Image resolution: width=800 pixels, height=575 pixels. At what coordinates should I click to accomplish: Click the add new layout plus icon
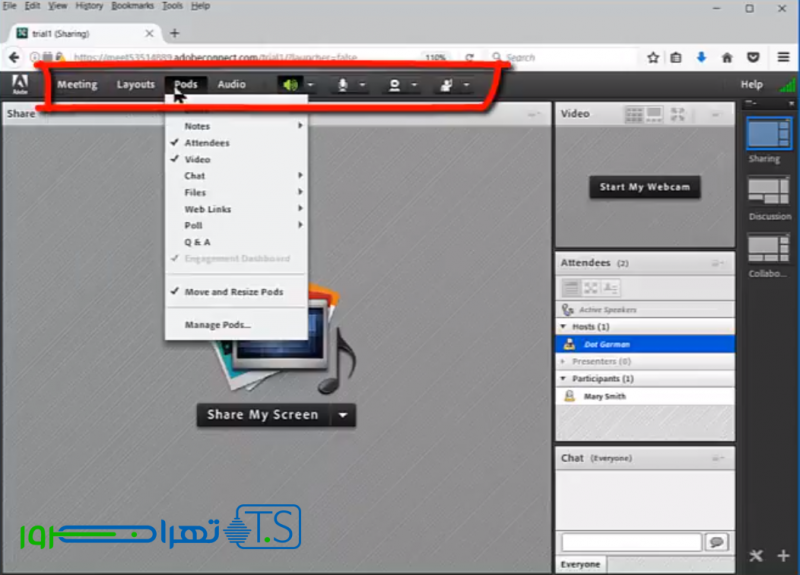pyautogui.click(x=783, y=556)
